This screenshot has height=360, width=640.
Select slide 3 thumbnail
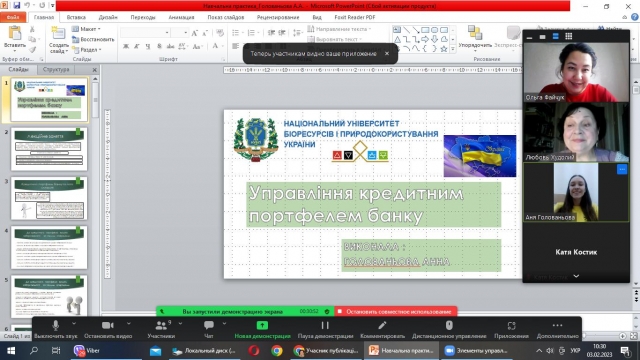[49, 198]
